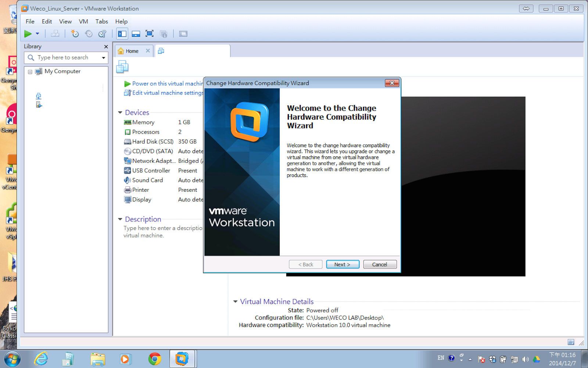Viewport: 588px width, 368px height.
Task: Close the Change Hardware Compatibility Wizard
Action: point(392,83)
